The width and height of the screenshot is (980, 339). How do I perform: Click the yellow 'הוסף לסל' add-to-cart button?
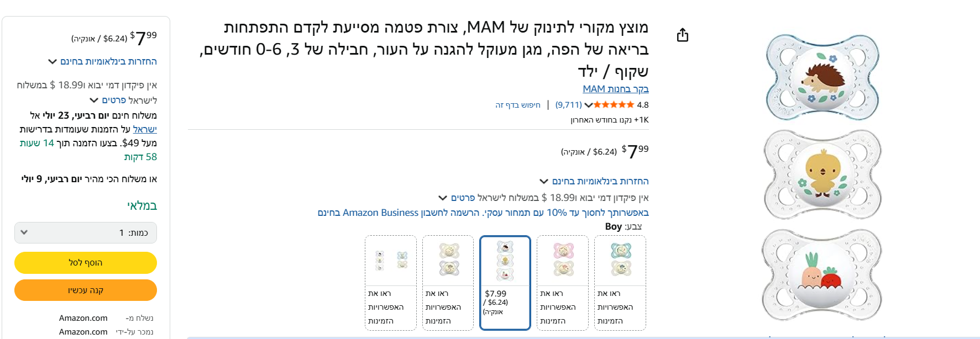86,263
